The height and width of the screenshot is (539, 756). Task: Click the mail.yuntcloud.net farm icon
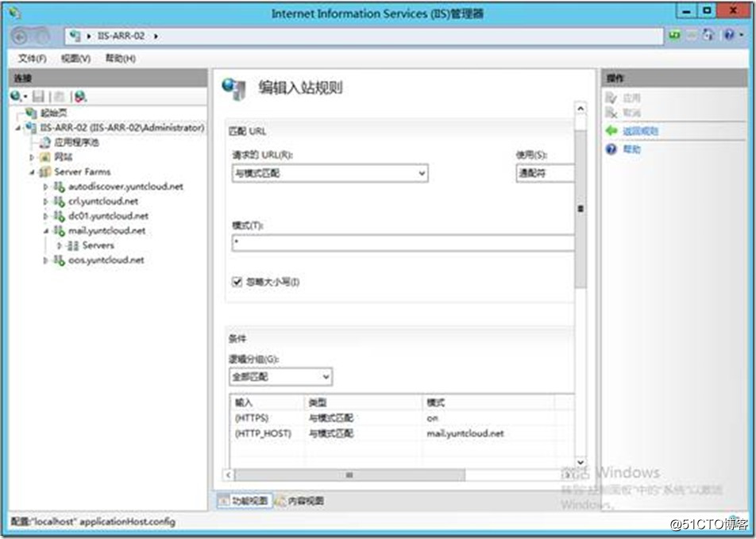pyautogui.click(x=60, y=230)
